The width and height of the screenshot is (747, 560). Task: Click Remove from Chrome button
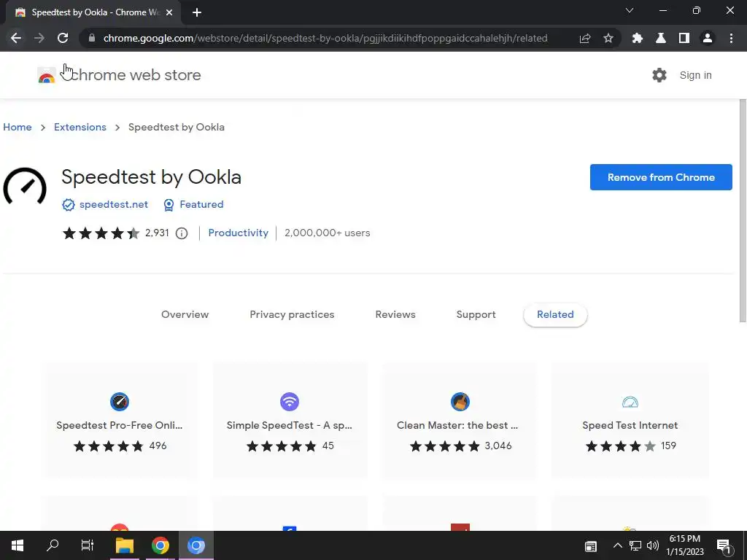(x=661, y=177)
